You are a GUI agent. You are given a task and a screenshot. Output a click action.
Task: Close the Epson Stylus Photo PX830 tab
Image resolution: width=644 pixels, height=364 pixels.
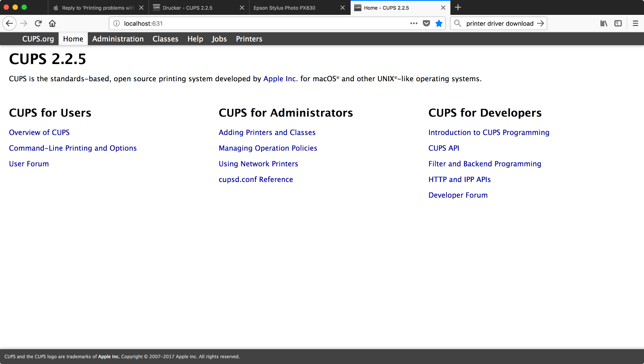[342, 7]
